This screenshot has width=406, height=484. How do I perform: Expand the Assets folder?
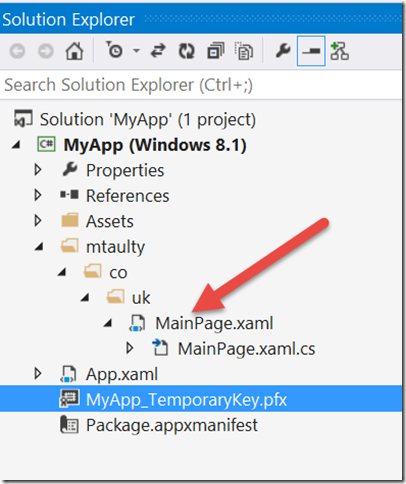click(x=38, y=220)
